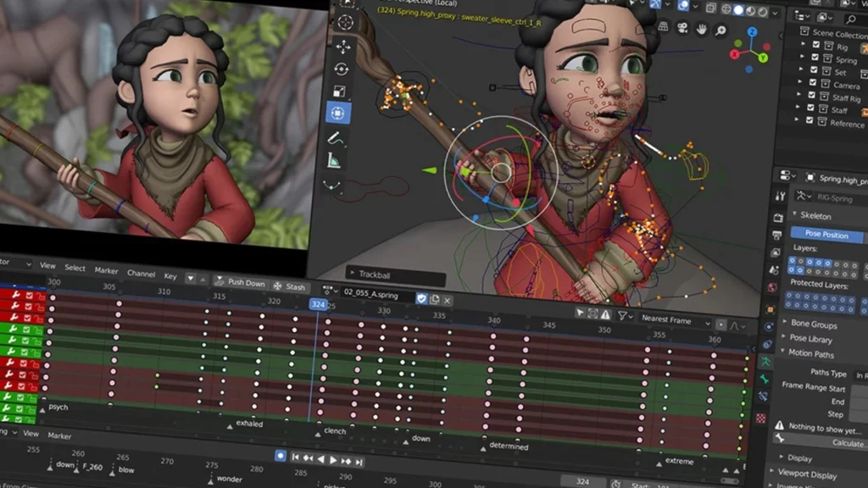Uncheck the Staff Rig collection
This screenshot has width=868, height=488.
(811, 96)
